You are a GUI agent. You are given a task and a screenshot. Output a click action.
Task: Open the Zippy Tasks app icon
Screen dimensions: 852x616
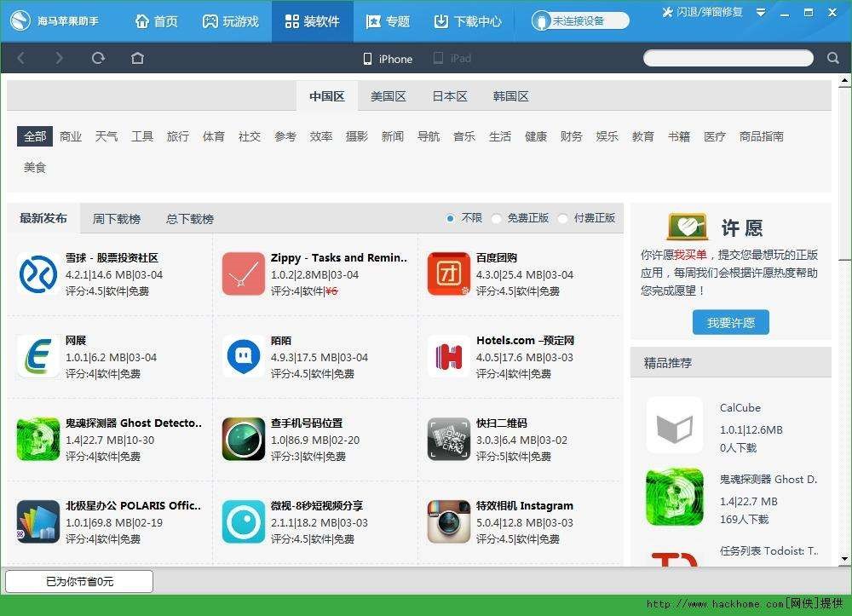(x=244, y=273)
